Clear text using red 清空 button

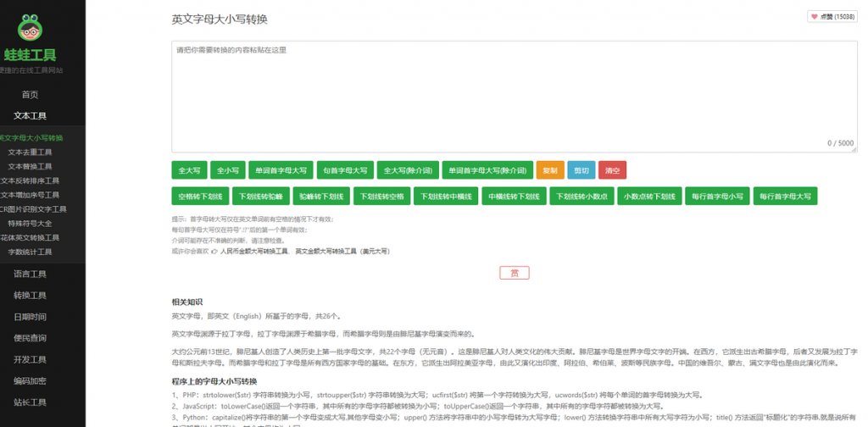(611, 170)
